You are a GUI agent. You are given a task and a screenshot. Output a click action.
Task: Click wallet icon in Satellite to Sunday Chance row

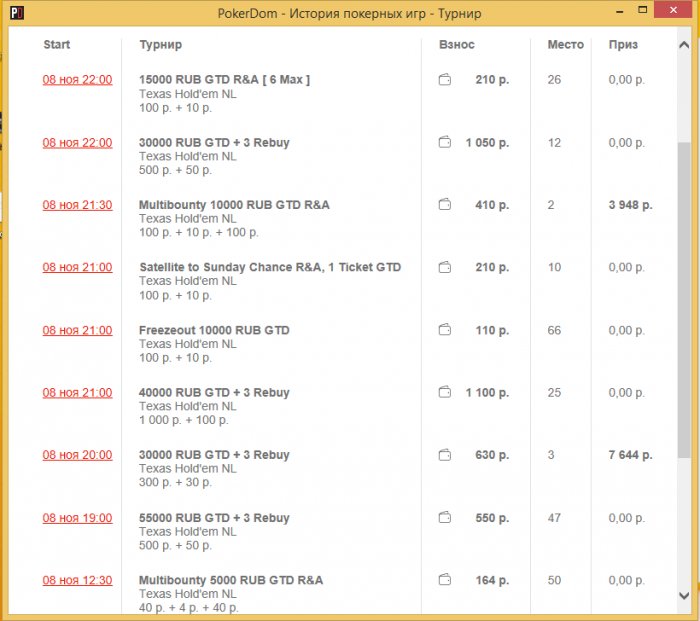[445, 268]
